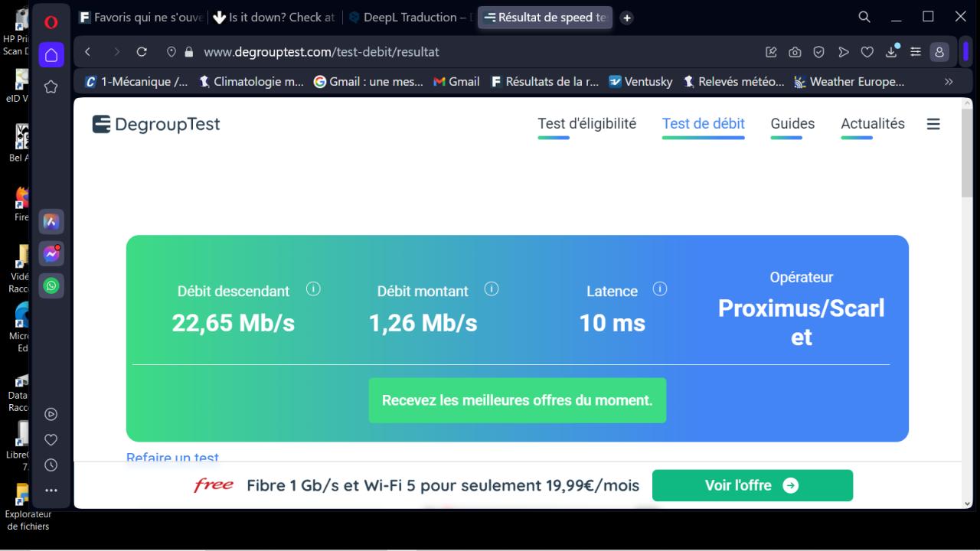This screenshot has height=551, width=980.
Task: Reload the current page
Action: coord(142,52)
